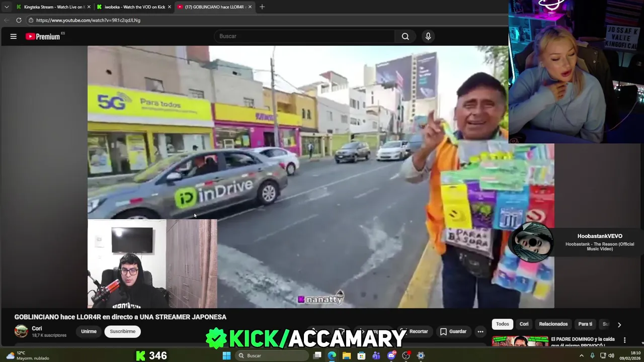Image resolution: width=644 pixels, height=362 pixels.
Task: Show next filter chips with right chevron
Action: (x=619, y=325)
